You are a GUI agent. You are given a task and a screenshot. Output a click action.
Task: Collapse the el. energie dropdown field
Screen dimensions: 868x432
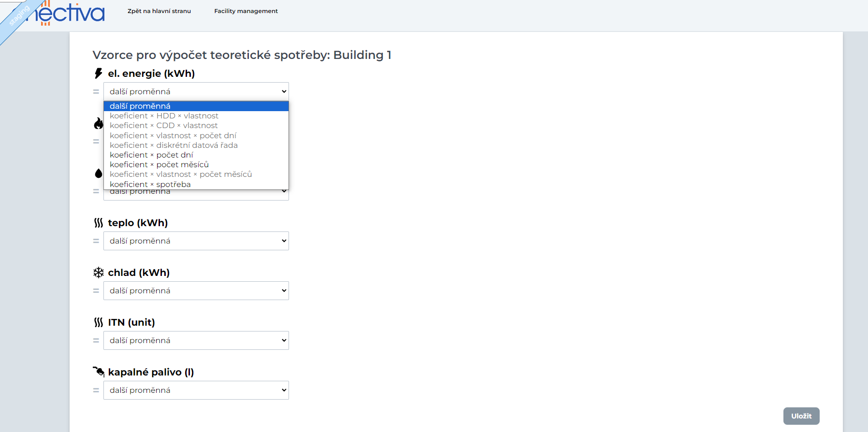(x=196, y=91)
